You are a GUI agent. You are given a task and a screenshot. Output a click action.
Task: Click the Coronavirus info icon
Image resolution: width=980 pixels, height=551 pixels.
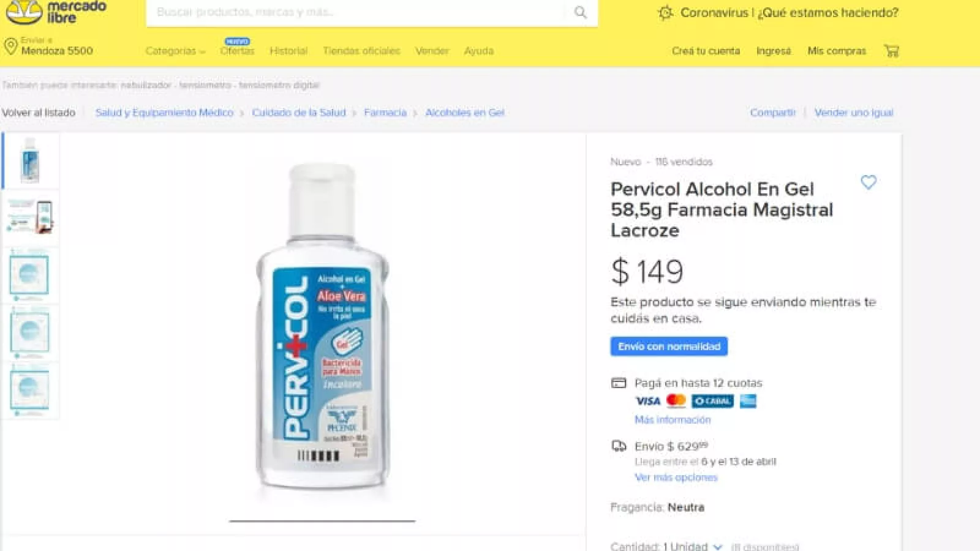(x=665, y=12)
